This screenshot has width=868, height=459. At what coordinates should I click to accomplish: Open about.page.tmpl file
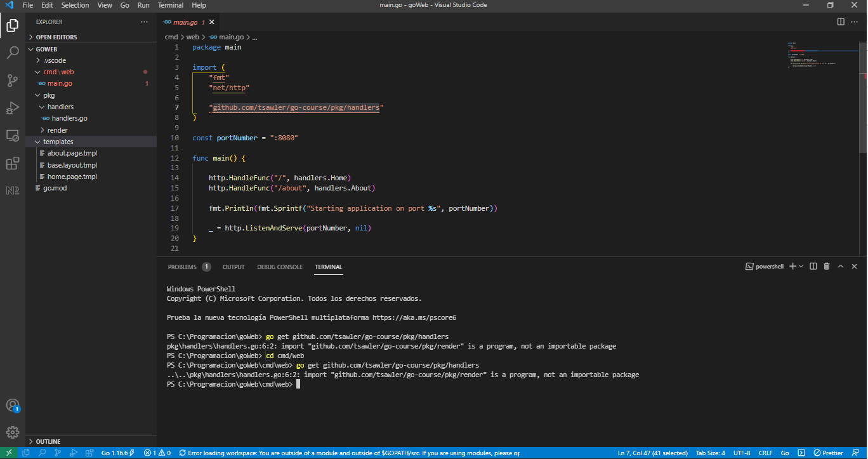click(x=91, y=153)
